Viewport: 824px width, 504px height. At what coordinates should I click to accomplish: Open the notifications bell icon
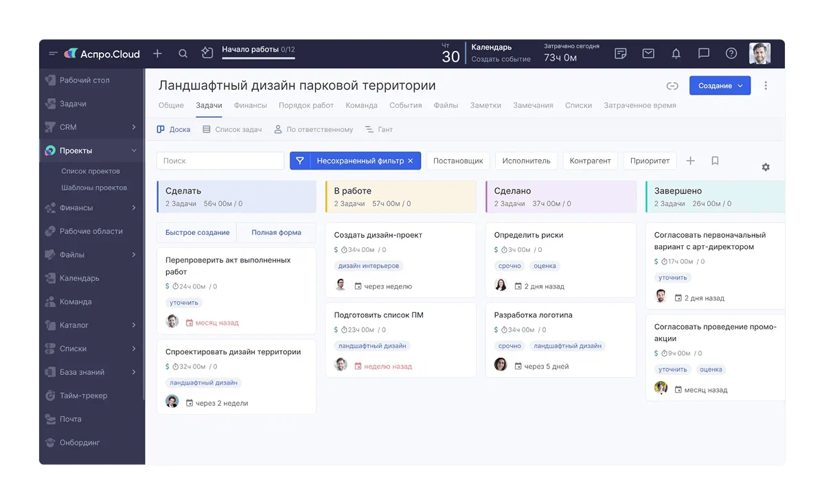676,54
